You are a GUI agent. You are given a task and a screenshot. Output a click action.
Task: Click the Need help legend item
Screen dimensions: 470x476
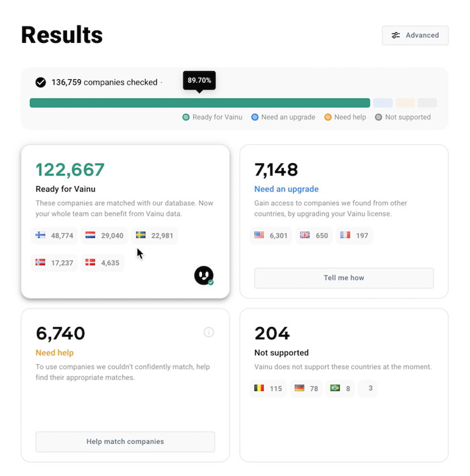pos(345,117)
